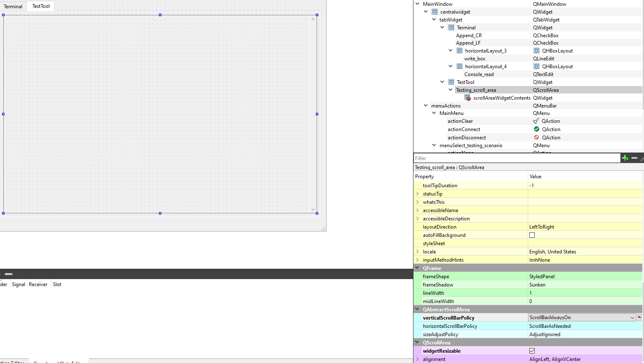Click the Terminal widget icon in tree
Viewport: 644px width, 363px height.
451,28
